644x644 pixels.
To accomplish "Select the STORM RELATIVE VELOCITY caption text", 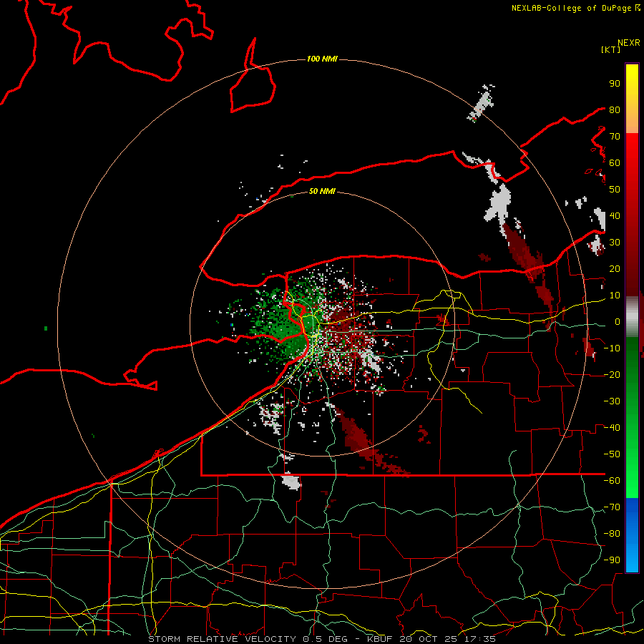I will 223,639.
